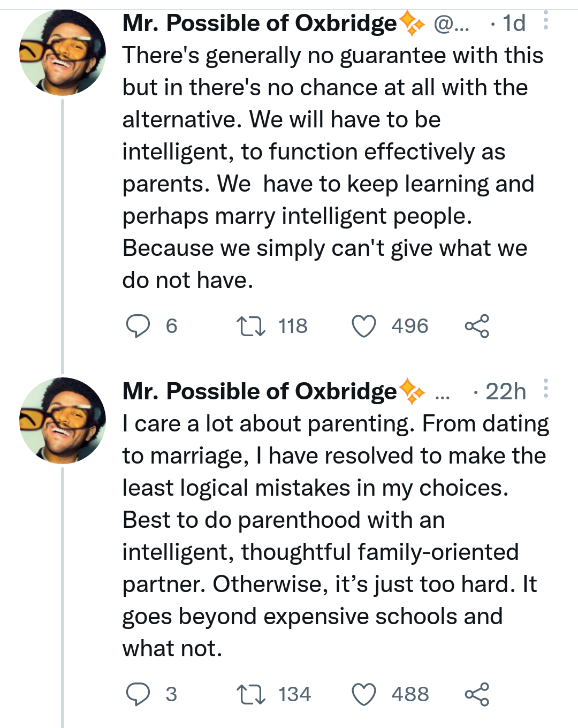Reply to the second tweet about parenting
Image resolution: width=578 pixels, height=728 pixels.
138,694
